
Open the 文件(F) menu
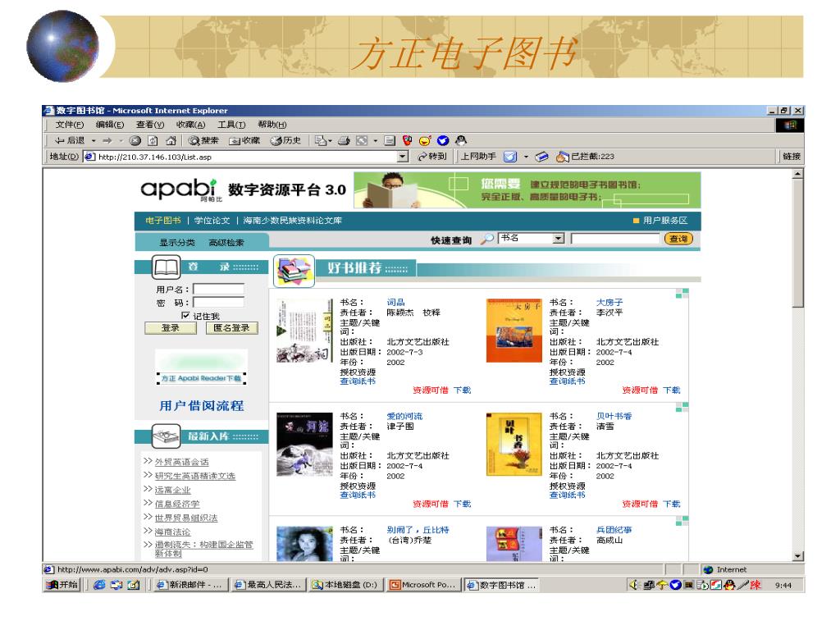[70, 125]
